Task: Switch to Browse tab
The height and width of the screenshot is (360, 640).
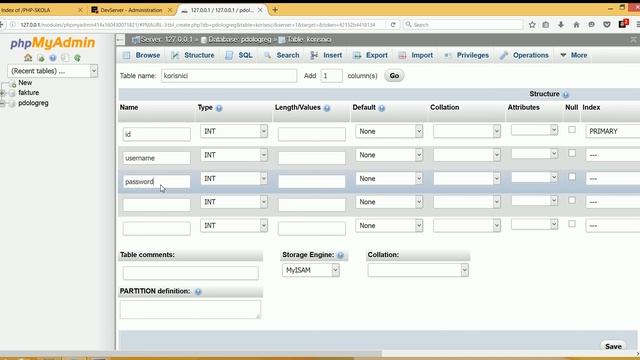Action: click(x=142, y=55)
